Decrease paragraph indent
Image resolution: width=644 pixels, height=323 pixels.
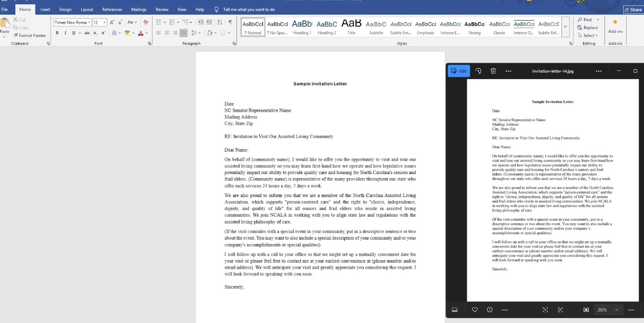click(x=201, y=22)
